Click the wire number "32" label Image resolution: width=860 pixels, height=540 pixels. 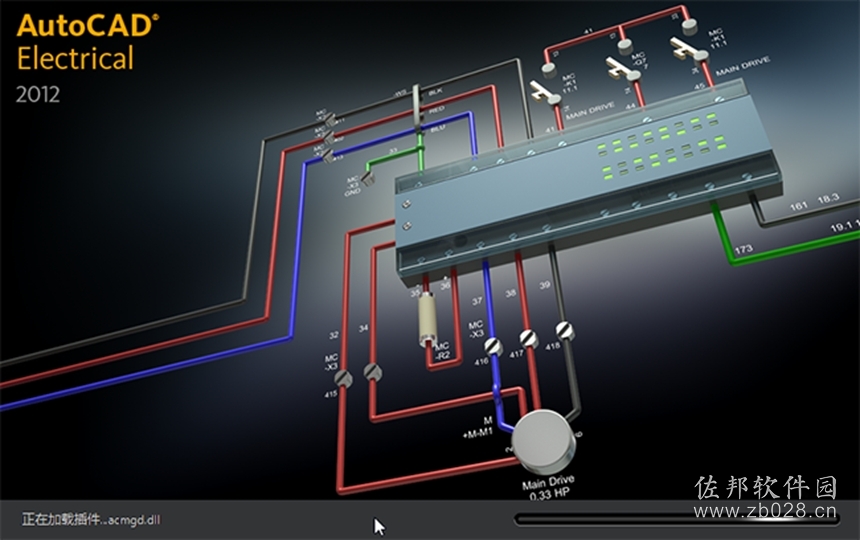[334, 335]
